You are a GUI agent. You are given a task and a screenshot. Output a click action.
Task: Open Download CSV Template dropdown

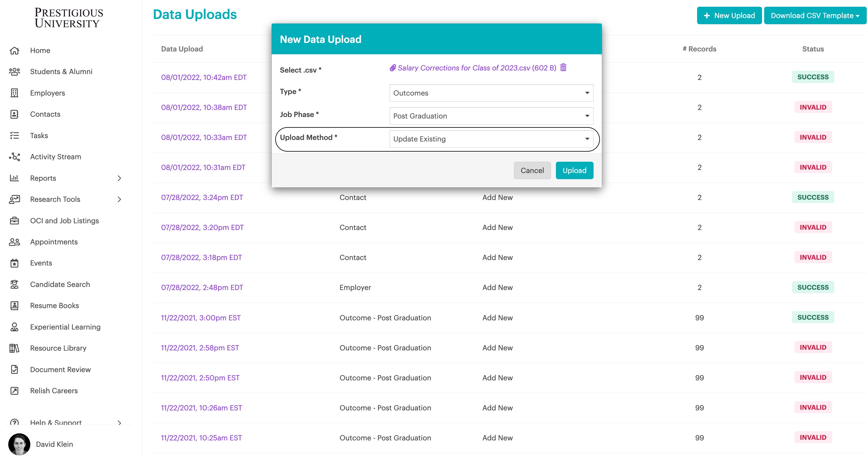[x=815, y=16]
